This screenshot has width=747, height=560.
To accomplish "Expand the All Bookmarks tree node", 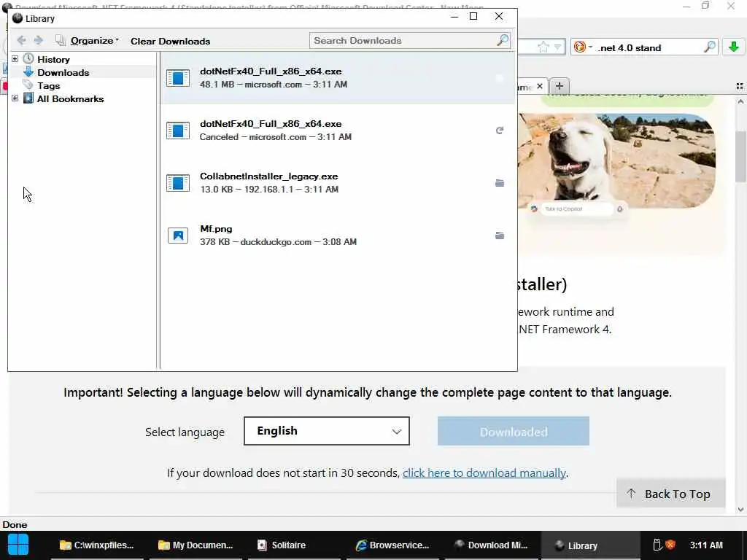I will (x=15, y=98).
